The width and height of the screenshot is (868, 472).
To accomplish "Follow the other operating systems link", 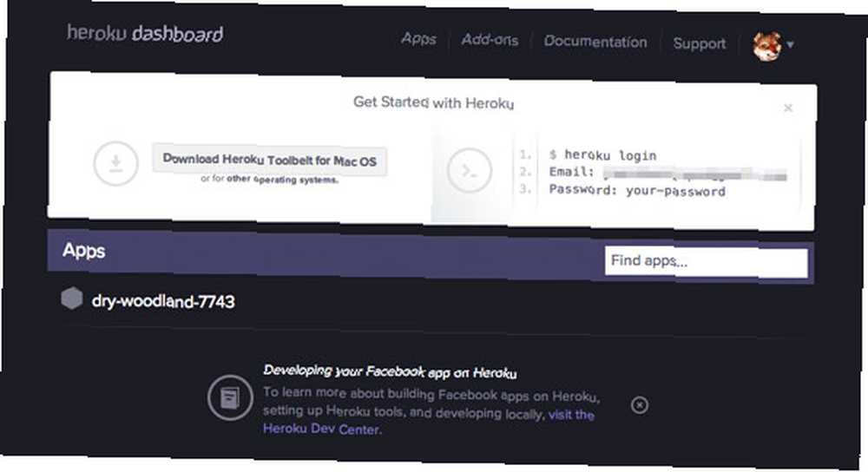I will [282, 180].
